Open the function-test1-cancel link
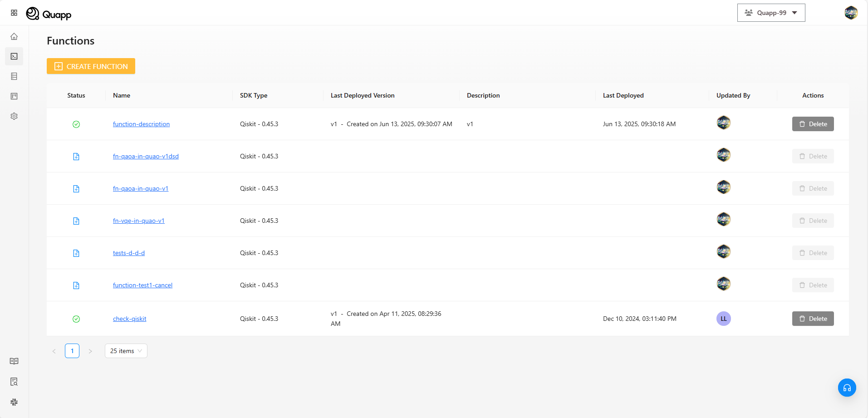This screenshot has width=868, height=418. tap(142, 285)
